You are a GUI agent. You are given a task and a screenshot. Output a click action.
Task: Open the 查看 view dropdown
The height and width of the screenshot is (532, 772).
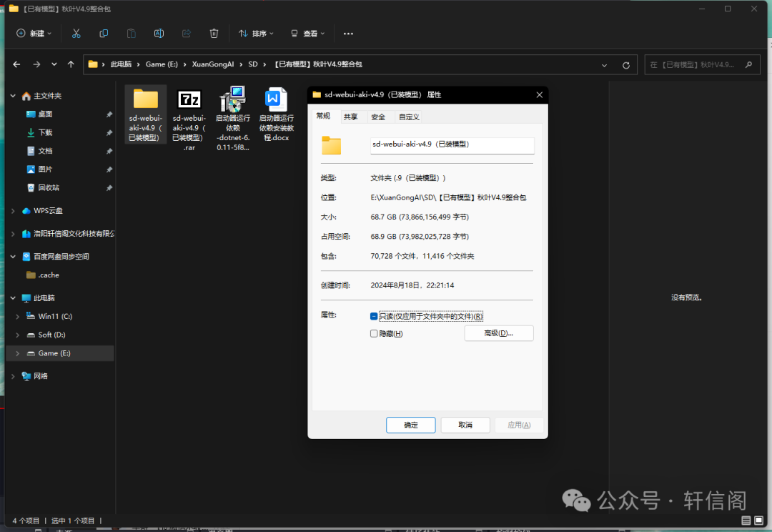[x=307, y=34]
